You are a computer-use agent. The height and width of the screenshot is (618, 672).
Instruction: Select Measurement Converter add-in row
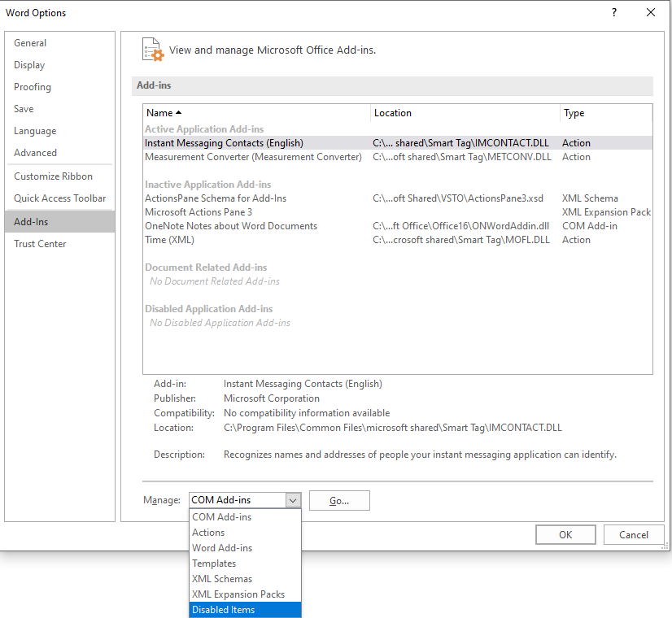point(398,157)
